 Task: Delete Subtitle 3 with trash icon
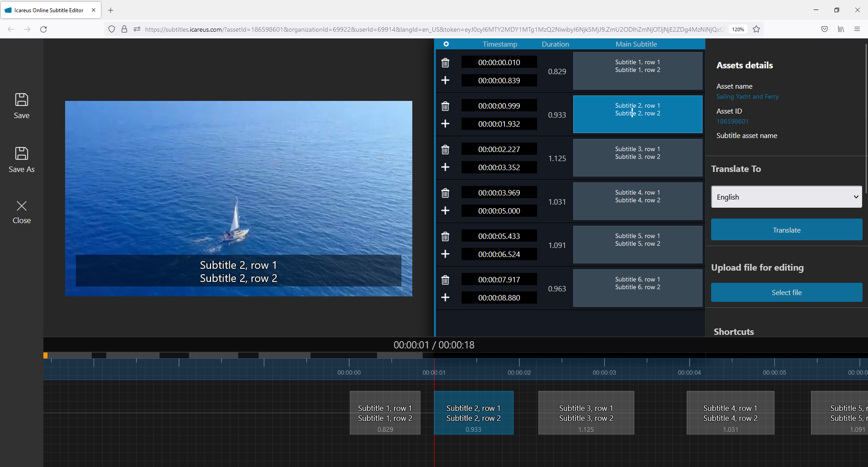coord(445,149)
